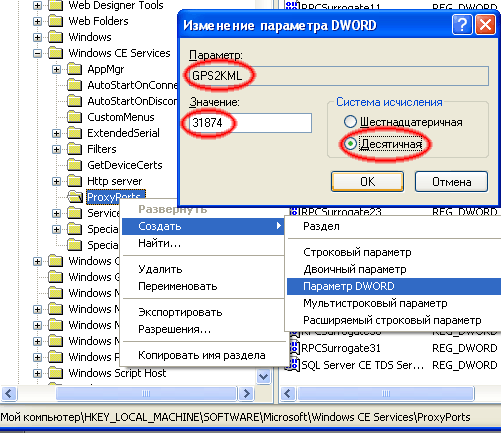The image size is (501, 433).
Task: Click the tree pane horizontal scrollbar thumb
Action: tap(146, 394)
